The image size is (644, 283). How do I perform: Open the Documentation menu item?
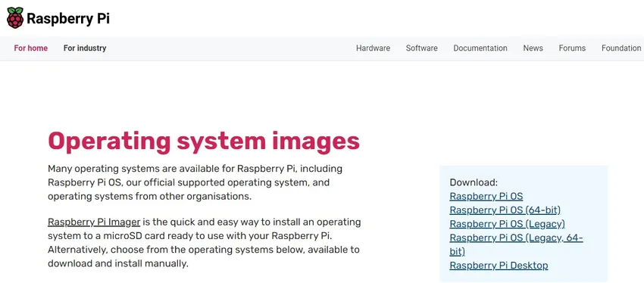pyautogui.click(x=480, y=48)
